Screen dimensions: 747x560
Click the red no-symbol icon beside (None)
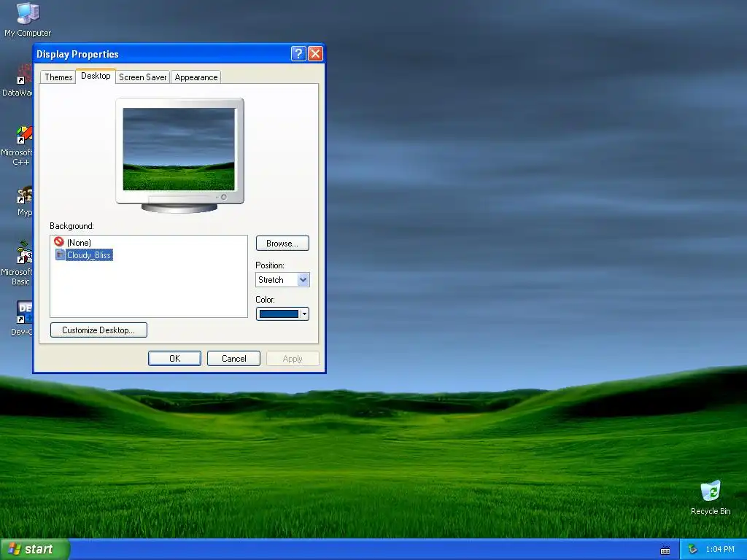(x=59, y=242)
